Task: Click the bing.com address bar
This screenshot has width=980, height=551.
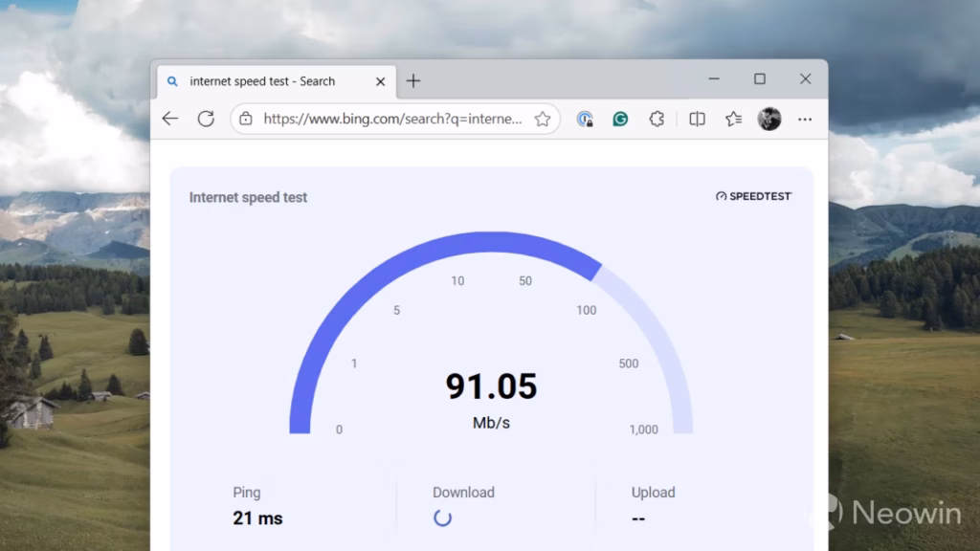Action: (392, 119)
